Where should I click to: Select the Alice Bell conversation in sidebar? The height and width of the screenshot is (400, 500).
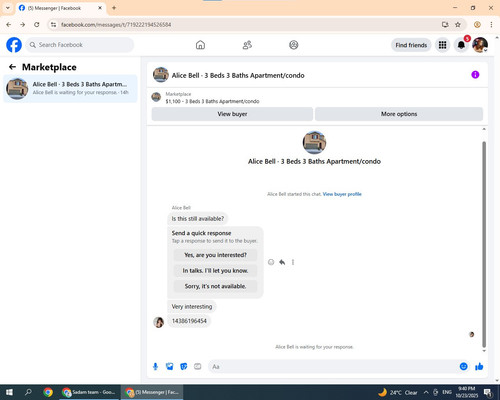pyautogui.click(x=70, y=88)
